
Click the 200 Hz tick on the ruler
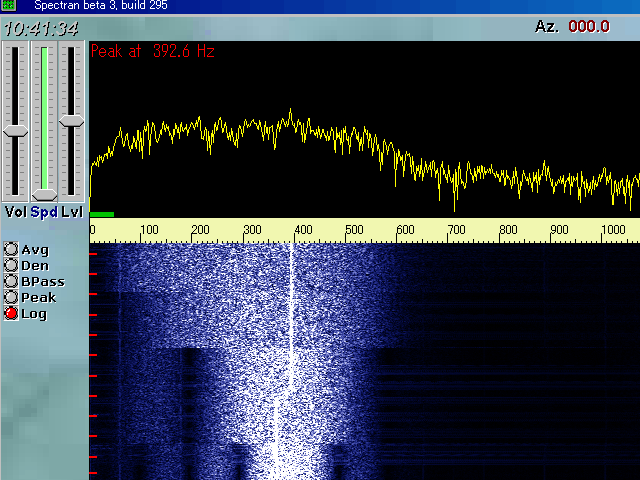point(200,230)
